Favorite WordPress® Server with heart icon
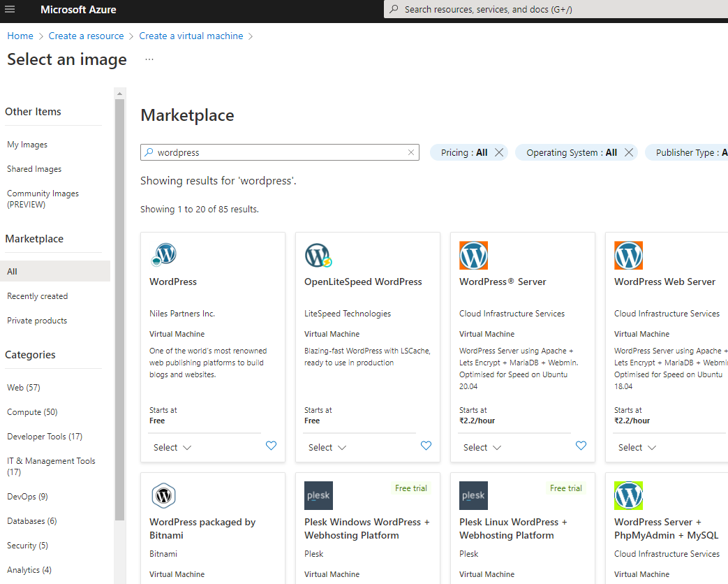The image size is (728, 584). click(581, 446)
